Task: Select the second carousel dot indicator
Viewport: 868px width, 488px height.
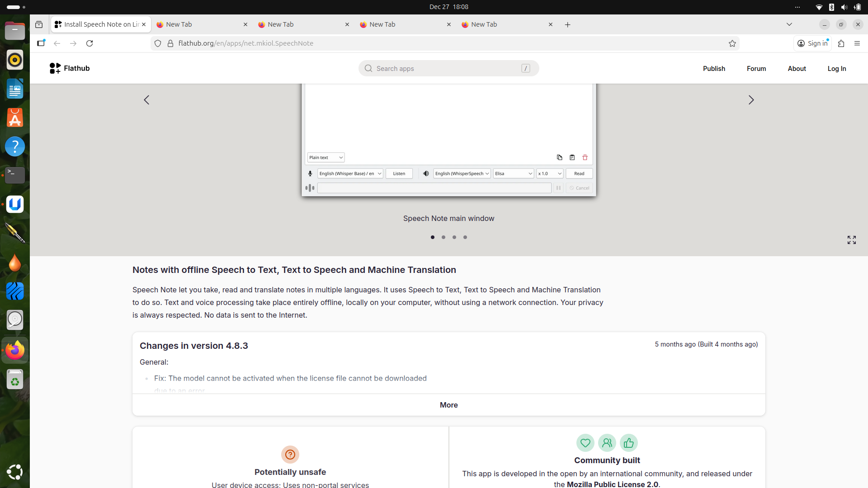Action: (x=443, y=237)
